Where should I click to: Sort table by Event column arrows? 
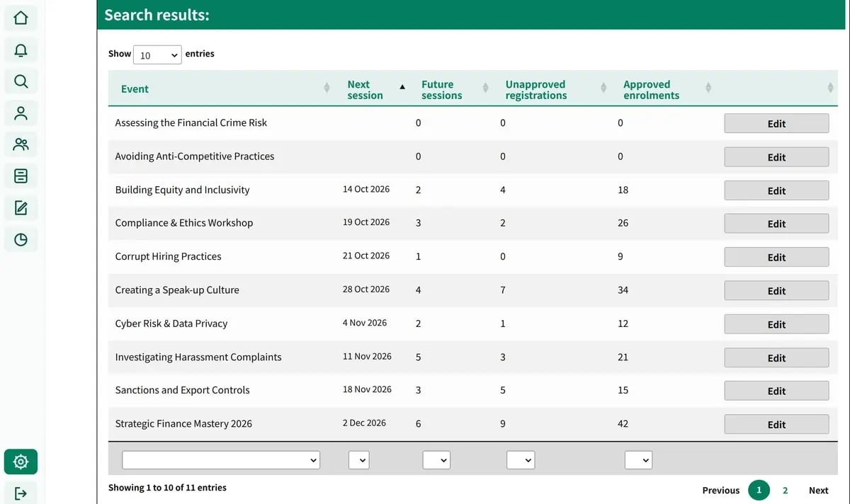tap(327, 88)
